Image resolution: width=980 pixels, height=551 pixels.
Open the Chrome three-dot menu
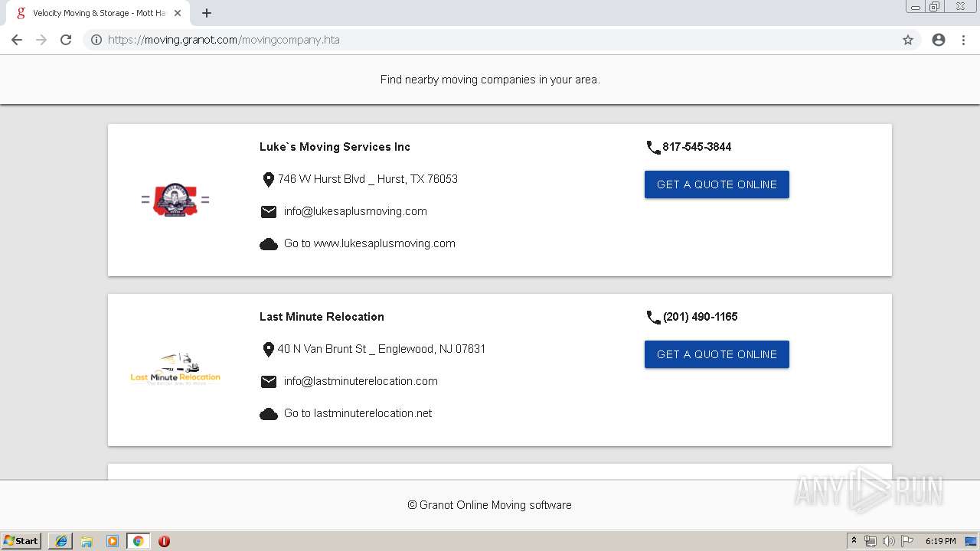pyautogui.click(x=963, y=40)
